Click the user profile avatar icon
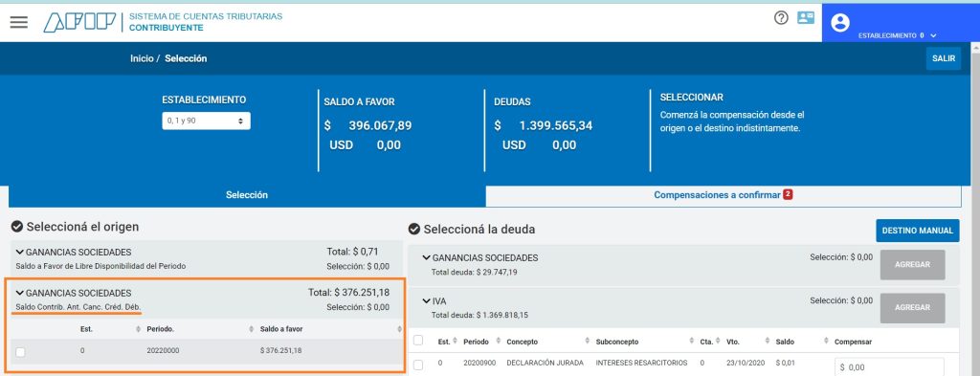980x376 pixels. pyautogui.click(x=840, y=23)
